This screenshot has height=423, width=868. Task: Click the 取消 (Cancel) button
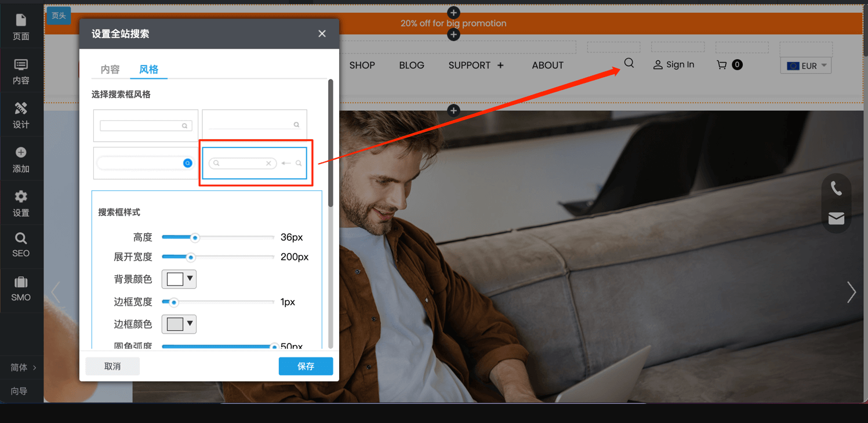112,366
